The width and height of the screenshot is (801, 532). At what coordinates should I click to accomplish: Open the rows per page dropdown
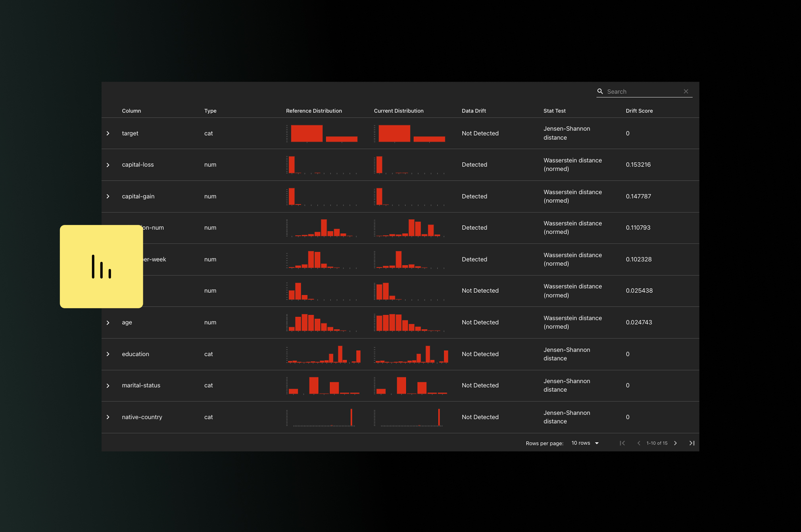click(585, 443)
